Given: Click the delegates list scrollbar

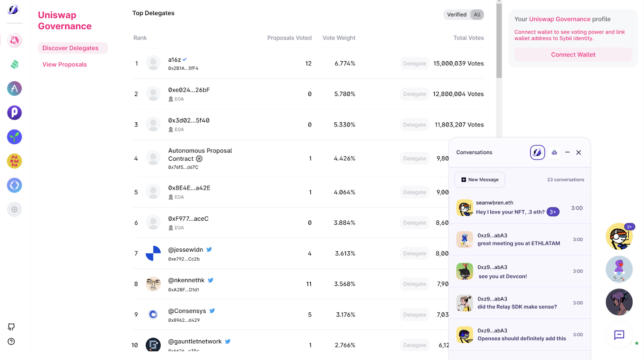Looking at the screenshot, I should pos(499,40).
